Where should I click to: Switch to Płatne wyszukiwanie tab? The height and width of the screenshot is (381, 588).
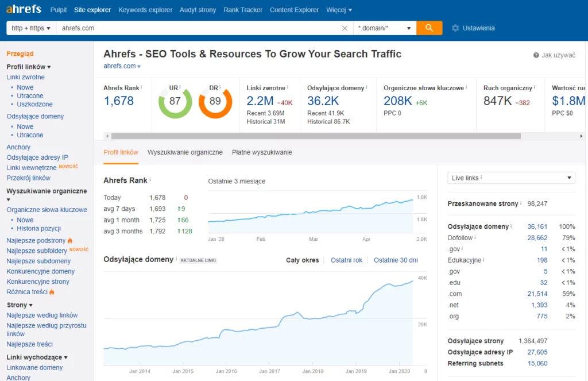pyautogui.click(x=262, y=152)
